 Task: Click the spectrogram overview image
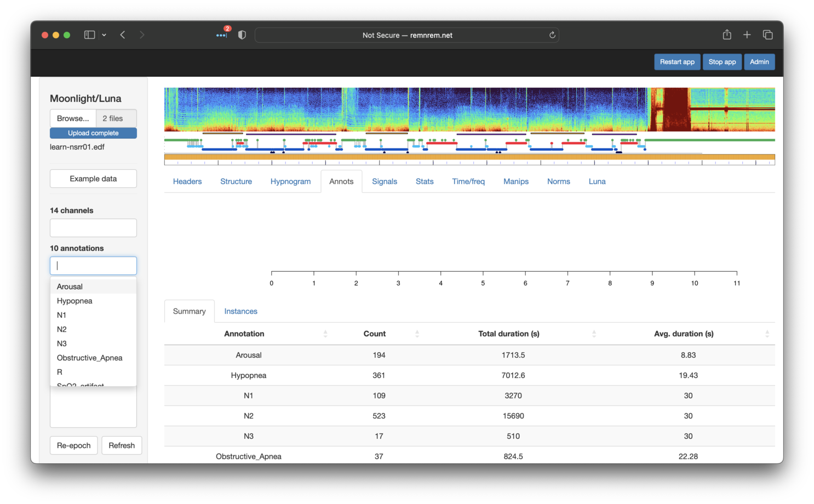click(x=469, y=110)
